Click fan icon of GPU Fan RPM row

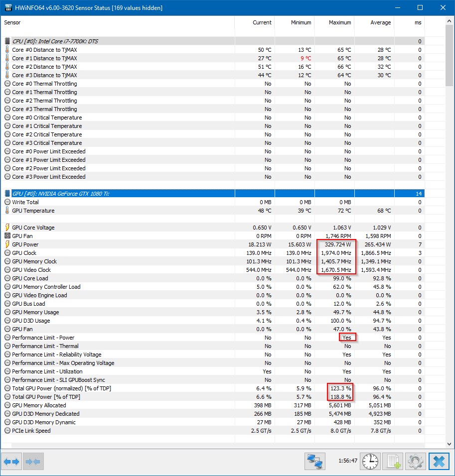(7, 236)
